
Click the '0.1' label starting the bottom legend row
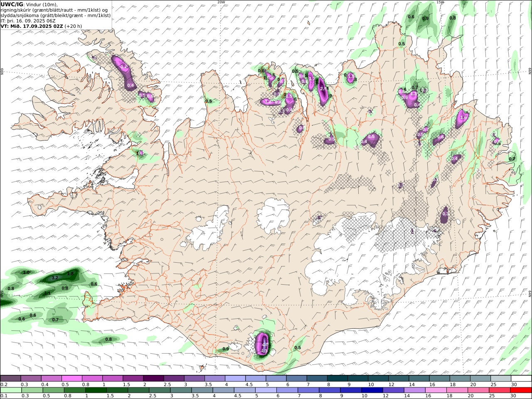(x=4, y=396)
